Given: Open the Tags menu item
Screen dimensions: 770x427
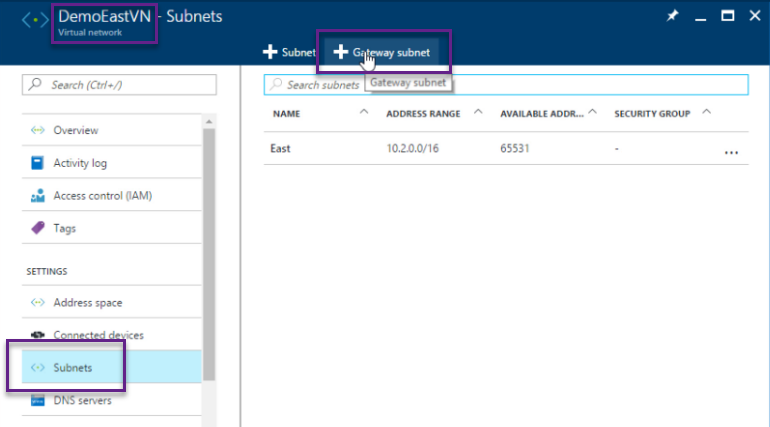Looking at the screenshot, I should click(64, 228).
